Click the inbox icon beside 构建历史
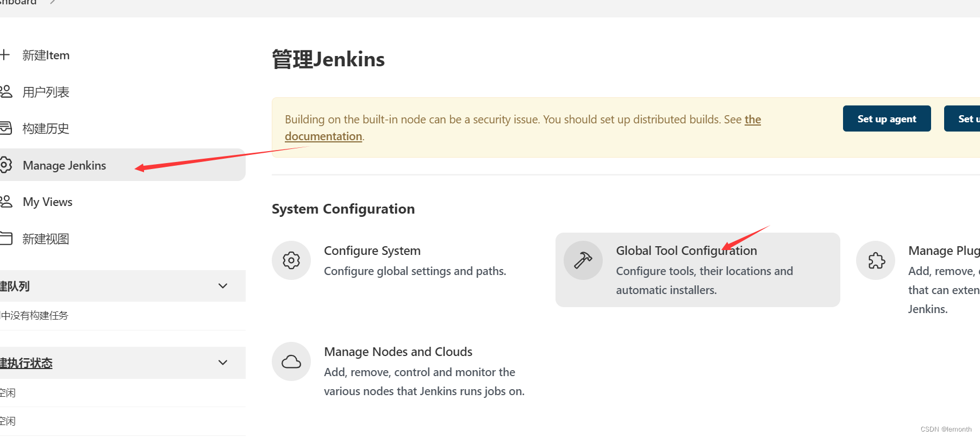This screenshot has width=980, height=437. [x=6, y=128]
